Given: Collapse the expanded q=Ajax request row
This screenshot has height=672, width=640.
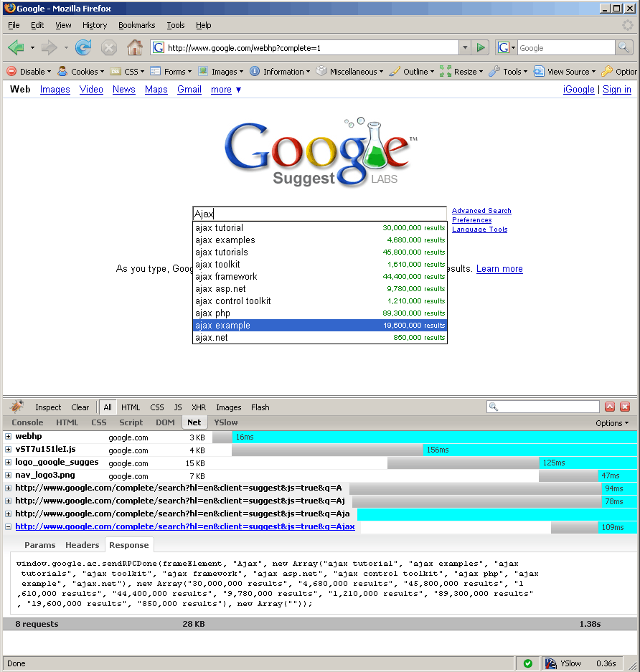Looking at the screenshot, I should (9, 527).
